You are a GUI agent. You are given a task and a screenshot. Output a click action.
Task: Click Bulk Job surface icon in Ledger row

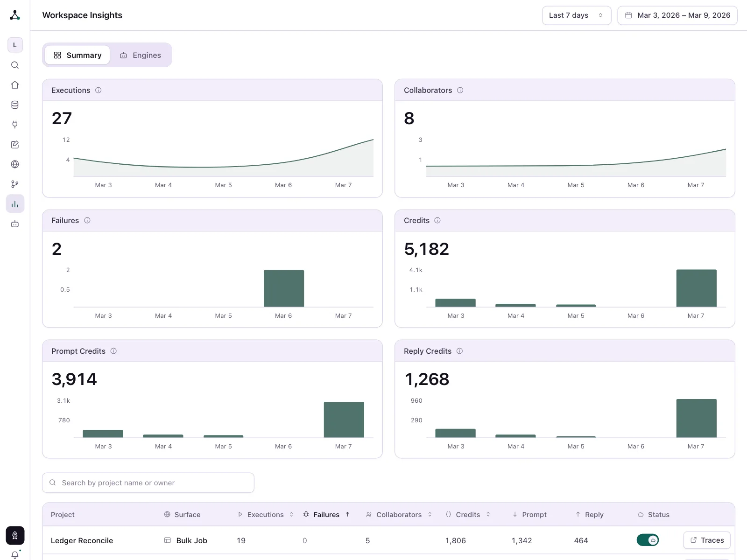tap(167, 540)
